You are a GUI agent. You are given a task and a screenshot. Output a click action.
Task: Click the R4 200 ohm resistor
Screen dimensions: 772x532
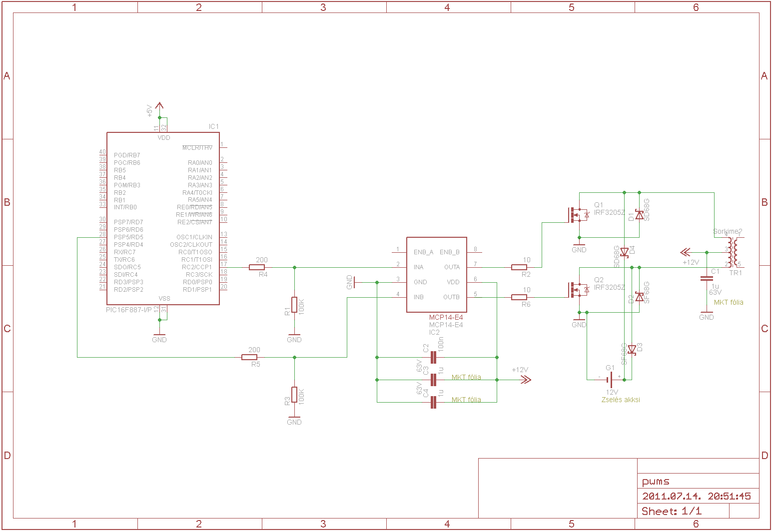tap(257, 267)
